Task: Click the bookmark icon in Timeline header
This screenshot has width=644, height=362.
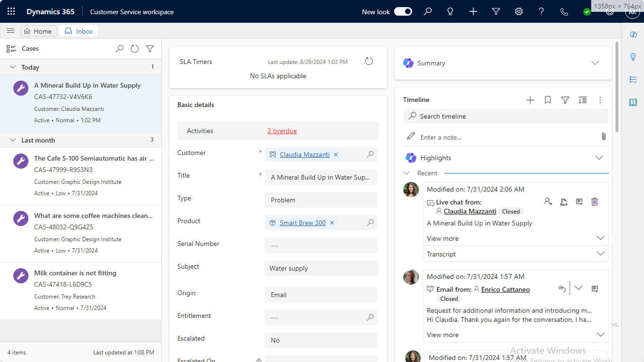Action: (x=548, y=100)
